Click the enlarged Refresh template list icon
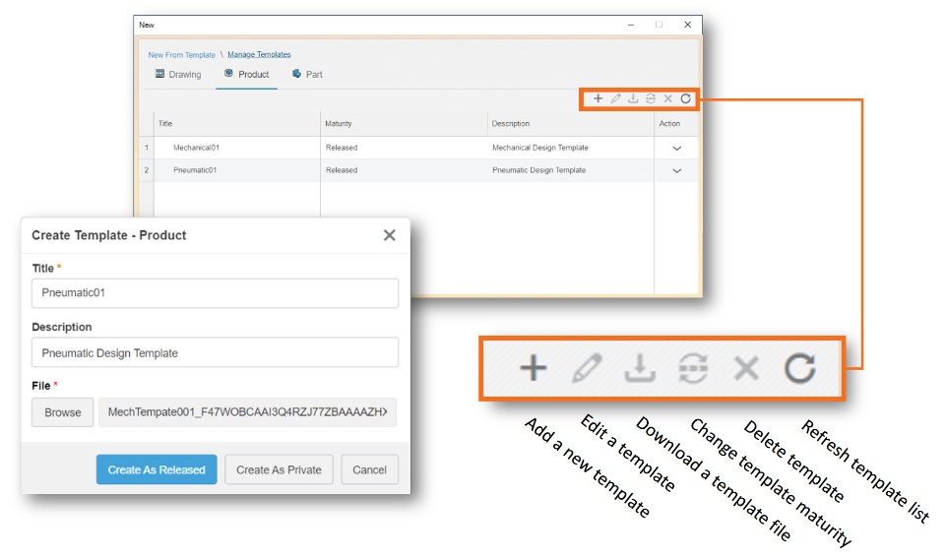 coord(799,368)
